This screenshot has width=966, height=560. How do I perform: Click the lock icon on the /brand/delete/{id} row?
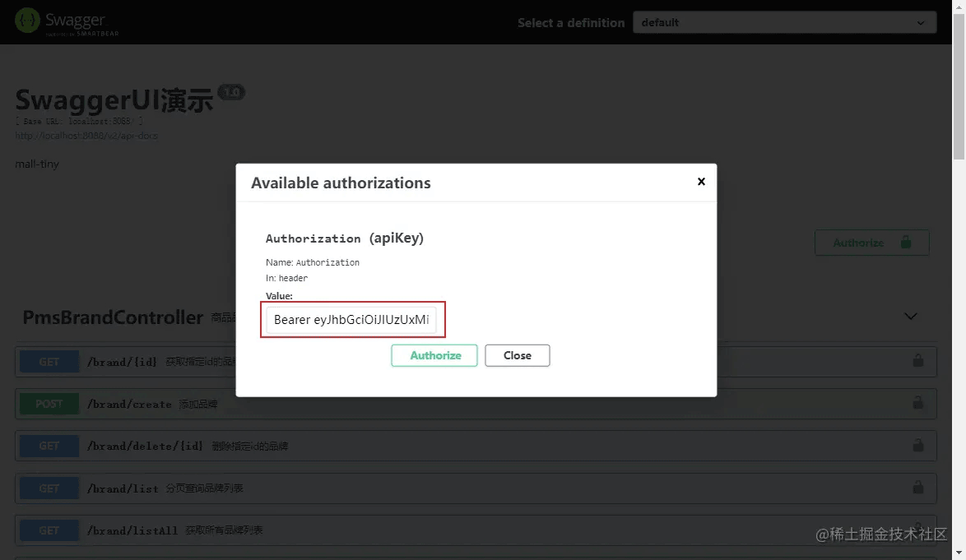point(918,445)
